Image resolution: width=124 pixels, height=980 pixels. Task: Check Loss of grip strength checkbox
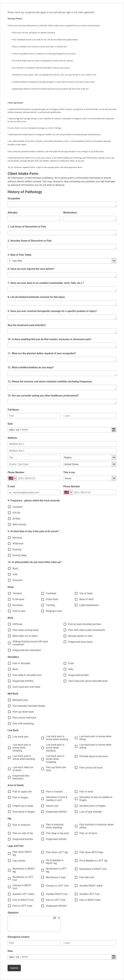point(76,812)
